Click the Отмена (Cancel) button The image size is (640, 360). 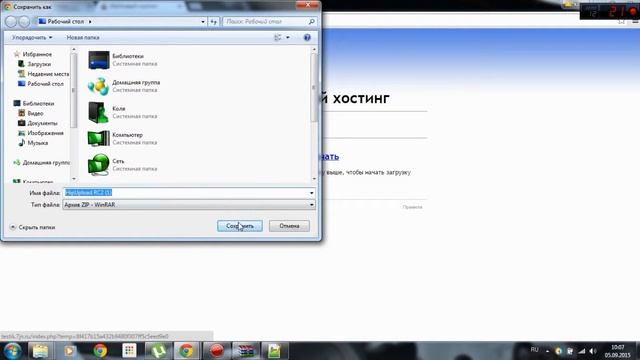point(289,226)
